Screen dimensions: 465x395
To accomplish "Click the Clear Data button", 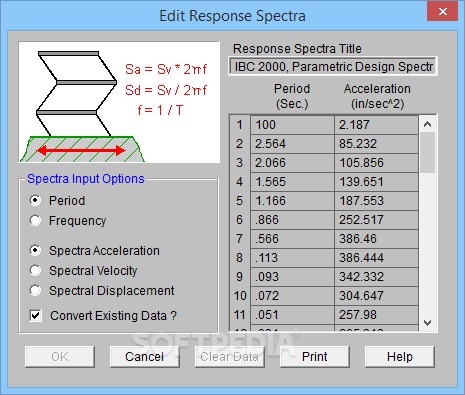I will point(230,357).
